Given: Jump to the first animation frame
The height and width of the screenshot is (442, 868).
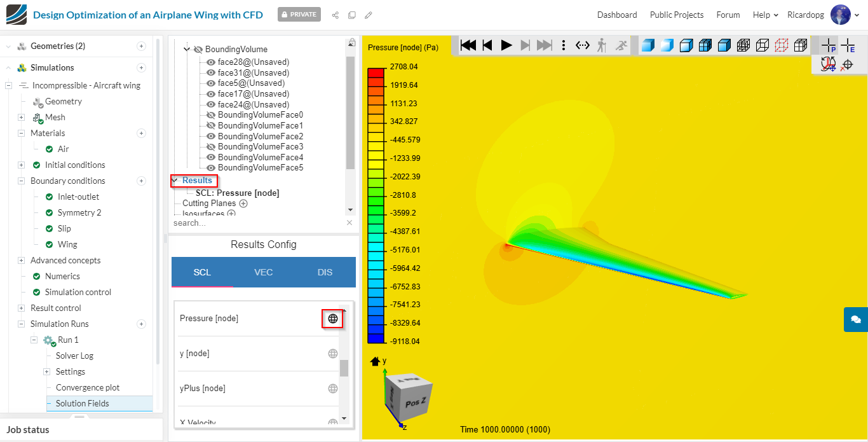Looking at the screenshot, I should coord(468,45).
